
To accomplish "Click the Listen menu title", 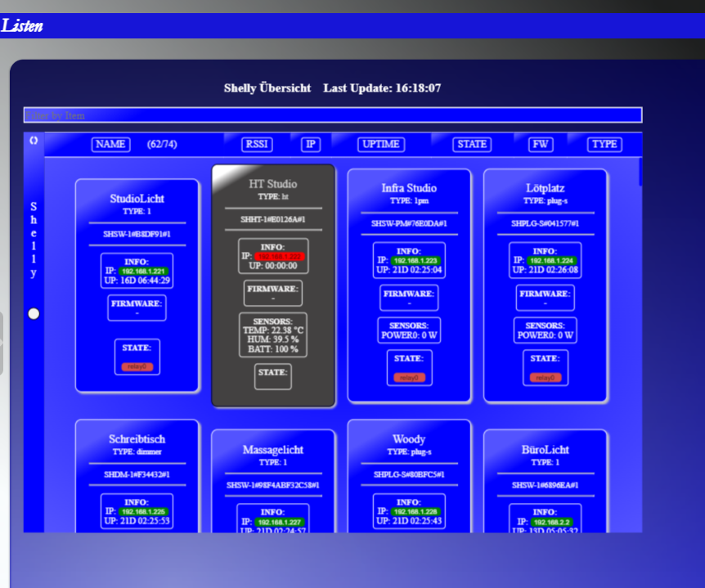I will pyautogui.click(x=22, y=26).
